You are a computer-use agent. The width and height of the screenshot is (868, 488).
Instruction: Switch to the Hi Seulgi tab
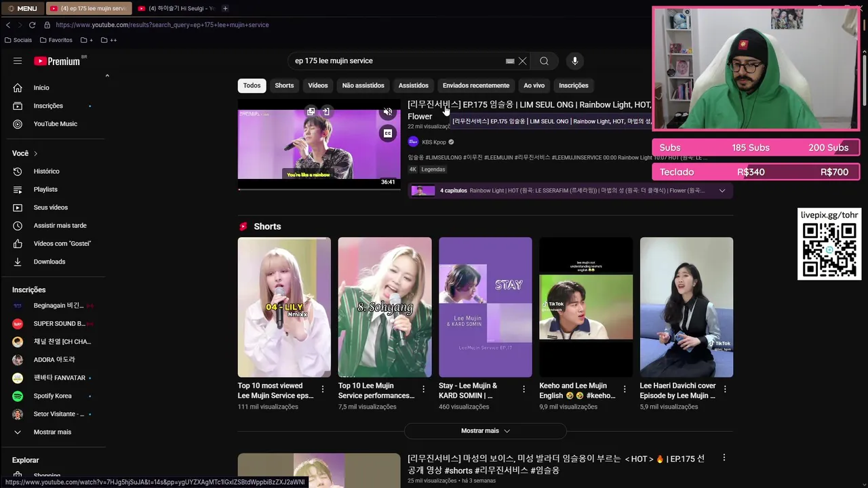pos(176,8)
